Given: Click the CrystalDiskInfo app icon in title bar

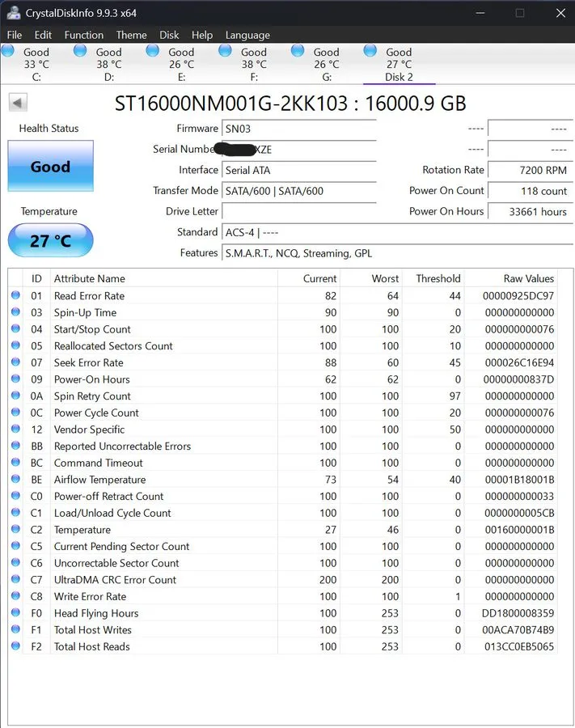Looking at the screenshot, I should tap(14, 12).
